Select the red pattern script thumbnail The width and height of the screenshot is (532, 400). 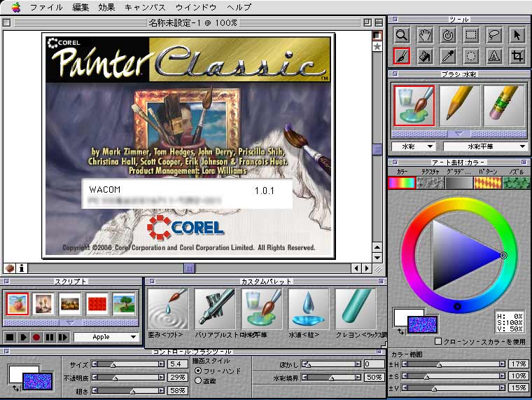coord(97,303)
